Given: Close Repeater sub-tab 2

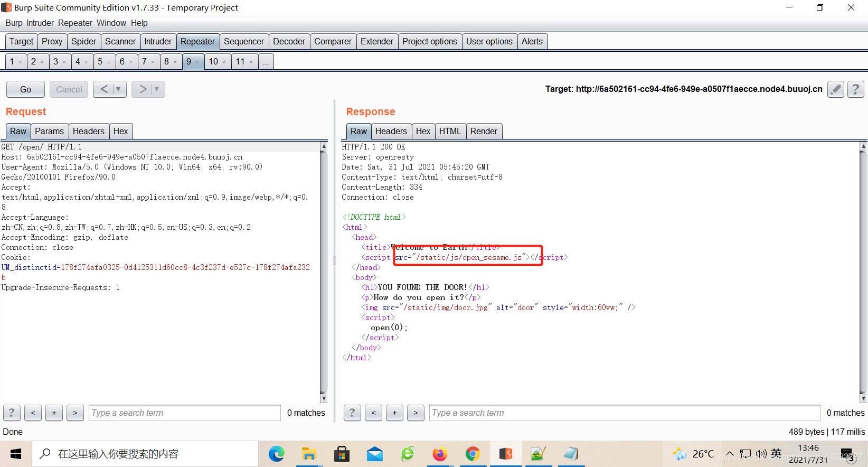Looking at the screenshot, I should point(42,62).
